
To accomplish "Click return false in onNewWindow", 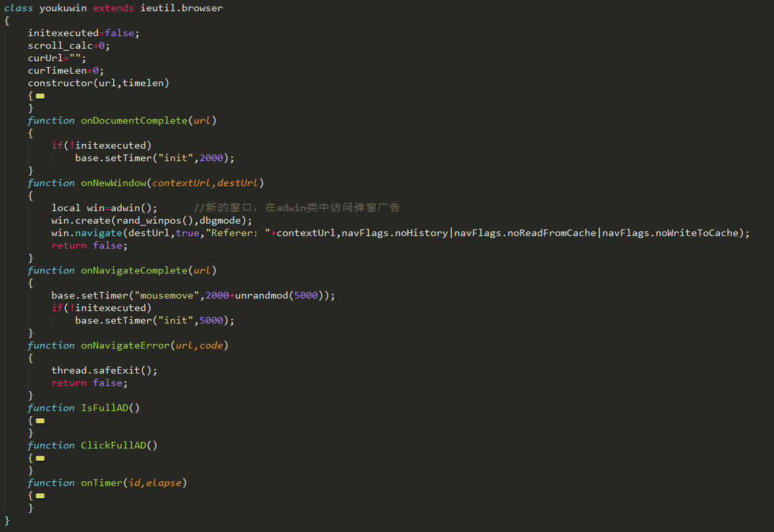I will [90, 245].
